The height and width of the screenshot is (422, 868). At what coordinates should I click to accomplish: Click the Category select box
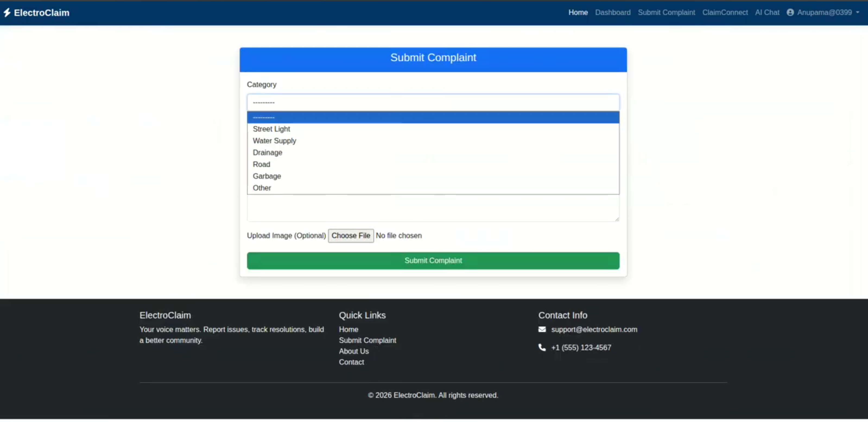click(x=433, y=102)
